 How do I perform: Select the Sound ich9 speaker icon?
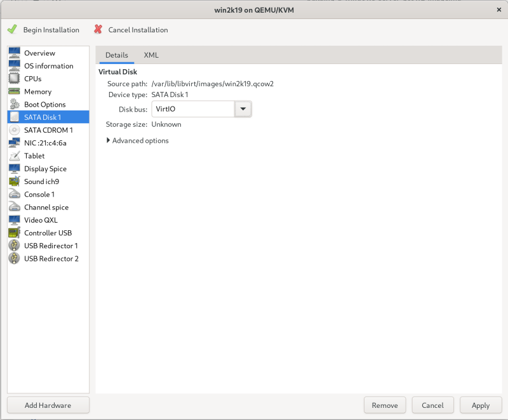coord(14,181)
